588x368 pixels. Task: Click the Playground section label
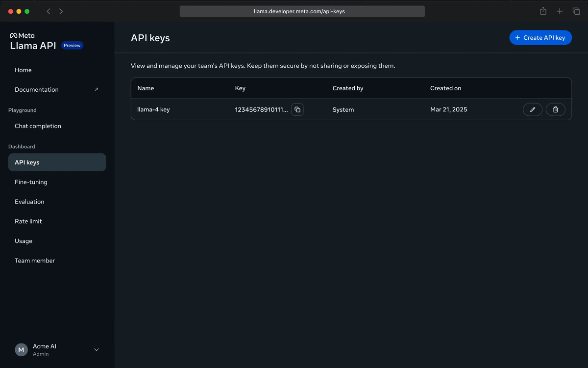pyautogui.click(x=23, y=110)
